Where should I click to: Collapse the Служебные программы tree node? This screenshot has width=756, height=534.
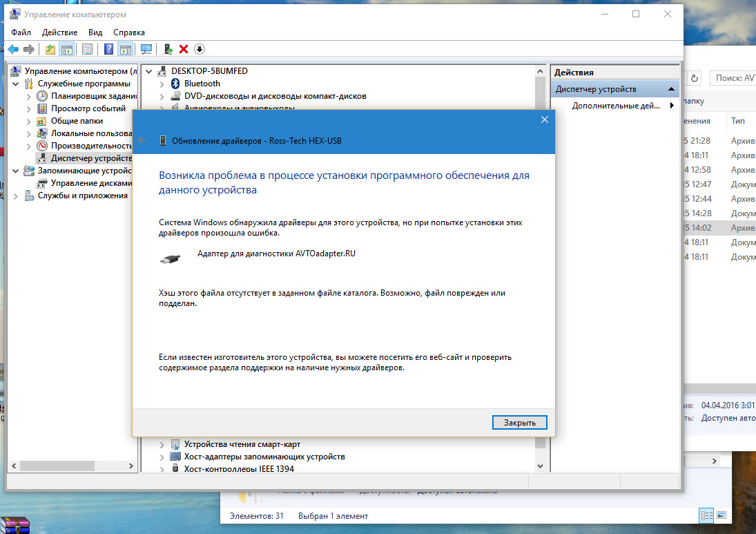click(x=16, y=84)
